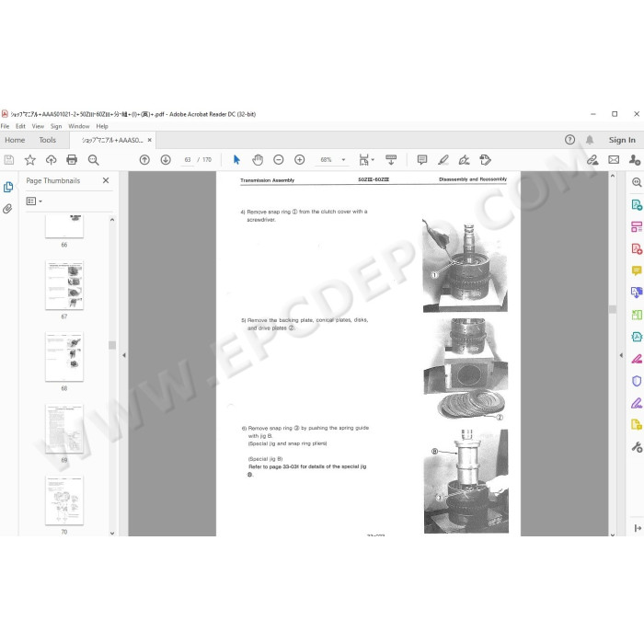The width and height of the screenshot is (644, 644).
Task: Open the Attachments paperclip panel
Action: tap(7, 209)
